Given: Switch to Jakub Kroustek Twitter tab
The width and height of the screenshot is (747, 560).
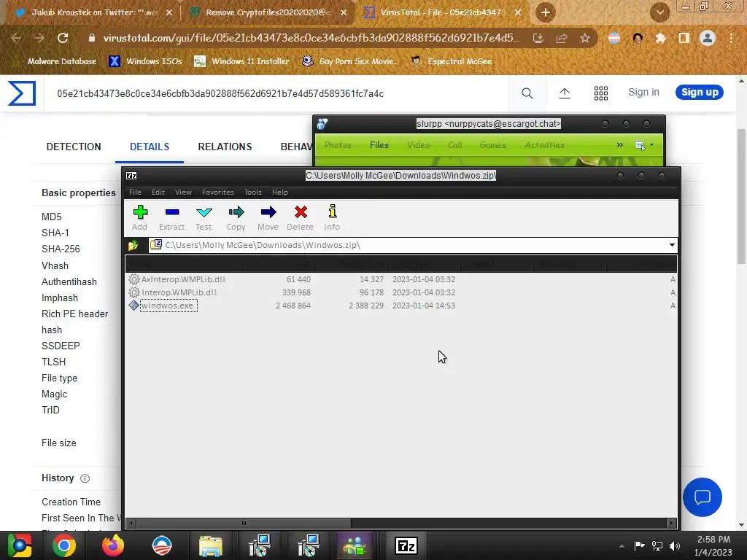Looking at the screenshot, I should click(x=93, y=12).
